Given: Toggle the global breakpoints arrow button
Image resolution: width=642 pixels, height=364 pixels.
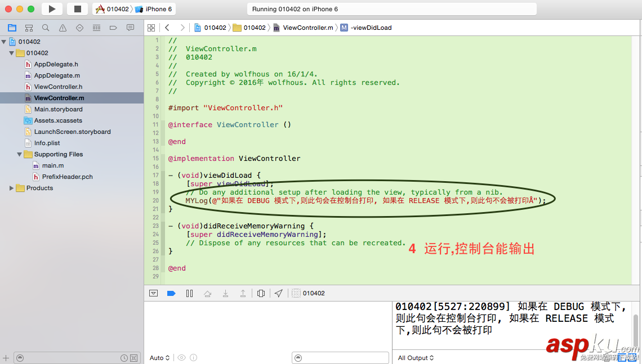Looking at the screenshot, I should [x=171, y=293].
